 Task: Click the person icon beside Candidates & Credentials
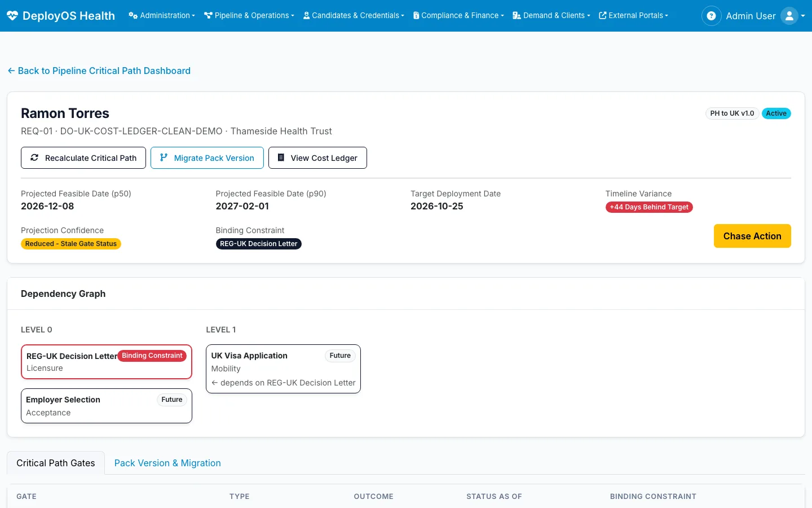pyautogui.click(x=307, y=15)
